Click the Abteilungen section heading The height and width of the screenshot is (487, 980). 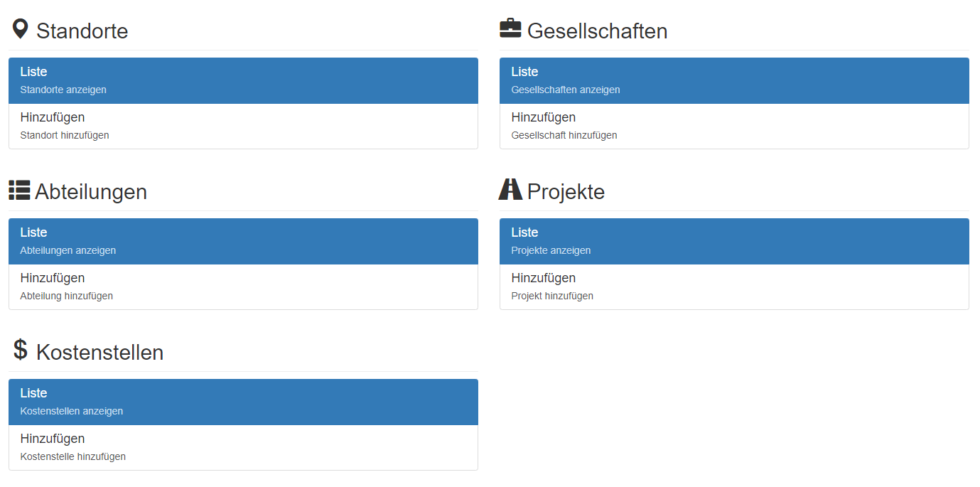click(x=91, y=192)
